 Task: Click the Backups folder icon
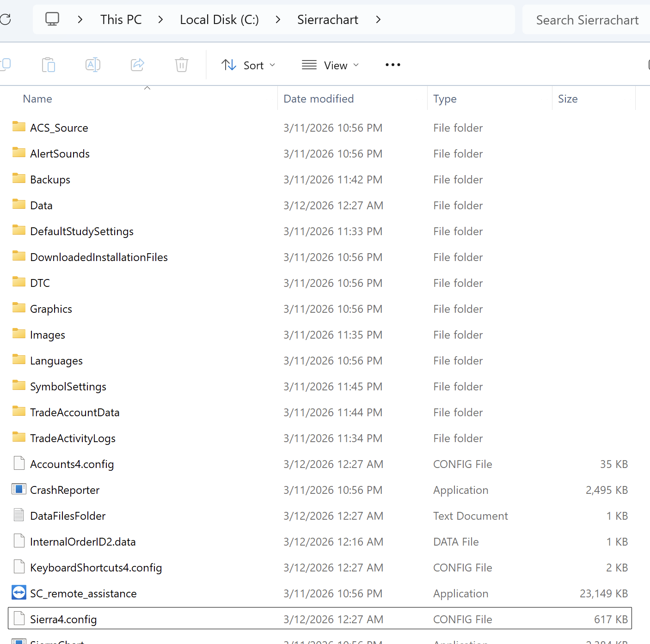pyautogui.click(x=19, y=178)
